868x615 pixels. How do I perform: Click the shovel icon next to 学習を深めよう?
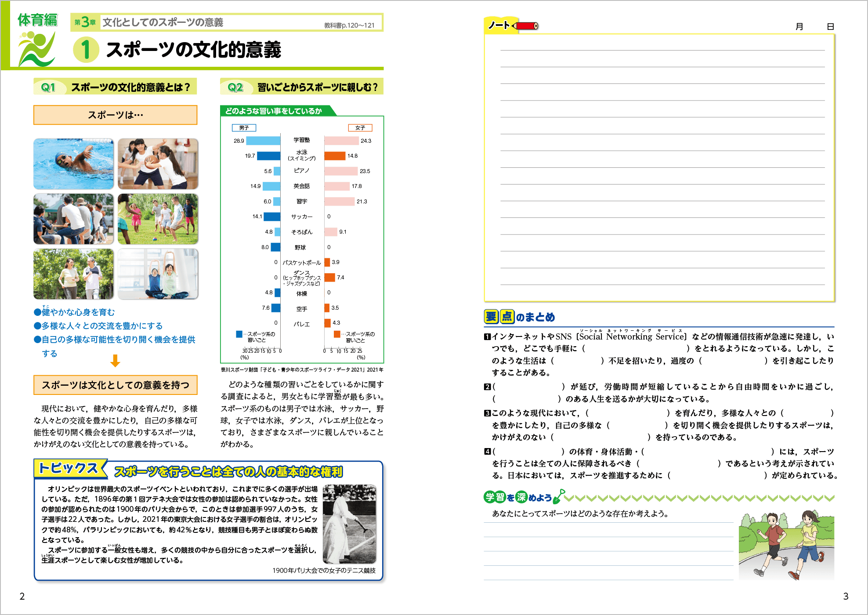tap(559, 496)
